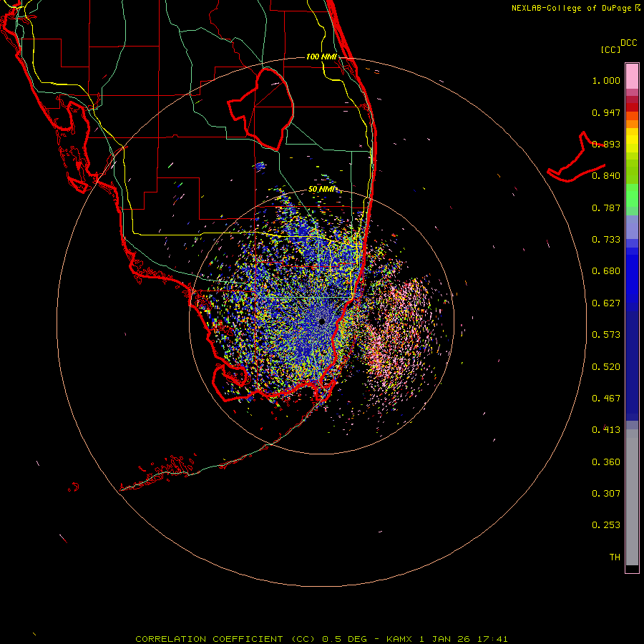644x644 pixels.
Task: Click the 0.733 color scale value
Action: (x=606, y=240)
